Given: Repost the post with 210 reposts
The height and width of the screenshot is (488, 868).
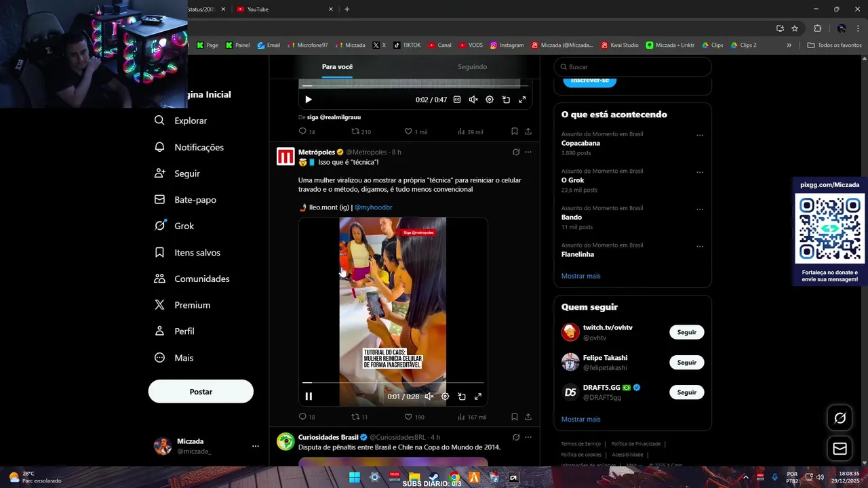Looking at the screenshot, I should pos(361,131).
